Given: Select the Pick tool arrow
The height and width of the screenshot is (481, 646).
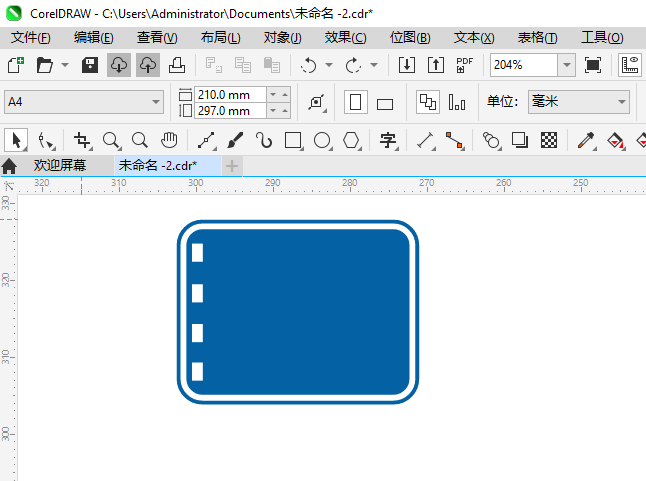Looking at the screenshot, I should 16,140.
